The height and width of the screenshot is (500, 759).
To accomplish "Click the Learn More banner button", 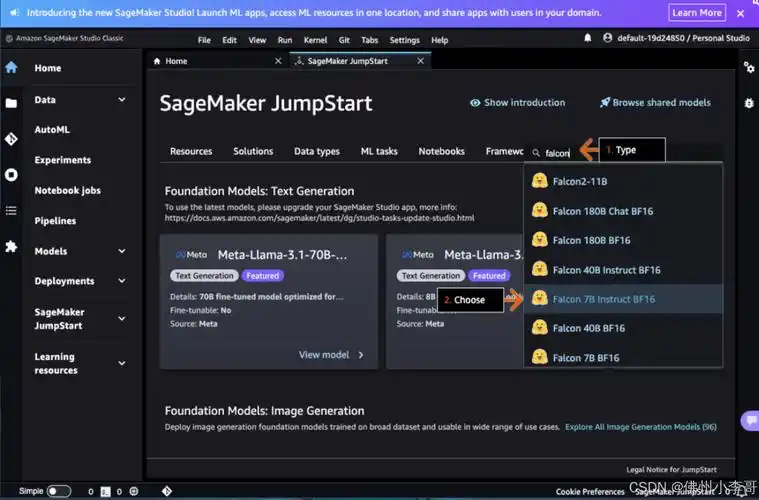I will 697,13.
